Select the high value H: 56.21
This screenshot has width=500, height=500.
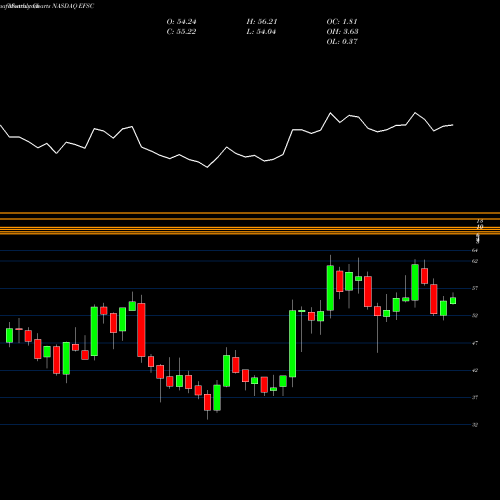click(262, 22)
